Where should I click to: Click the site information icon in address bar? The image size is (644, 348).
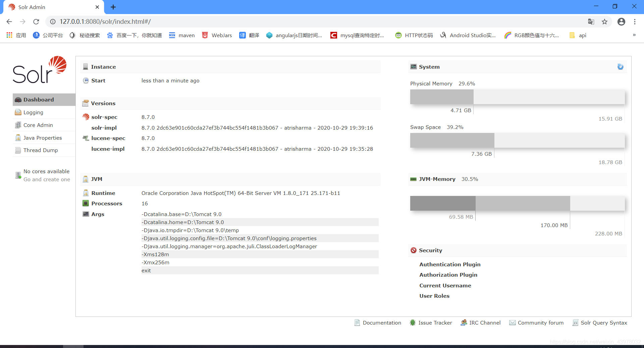click(53, 21)
